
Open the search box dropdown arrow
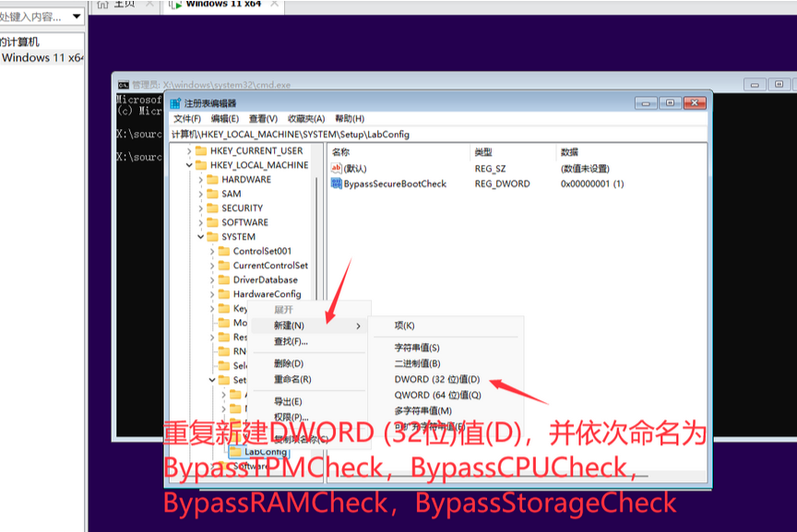(x=77, y=15)
